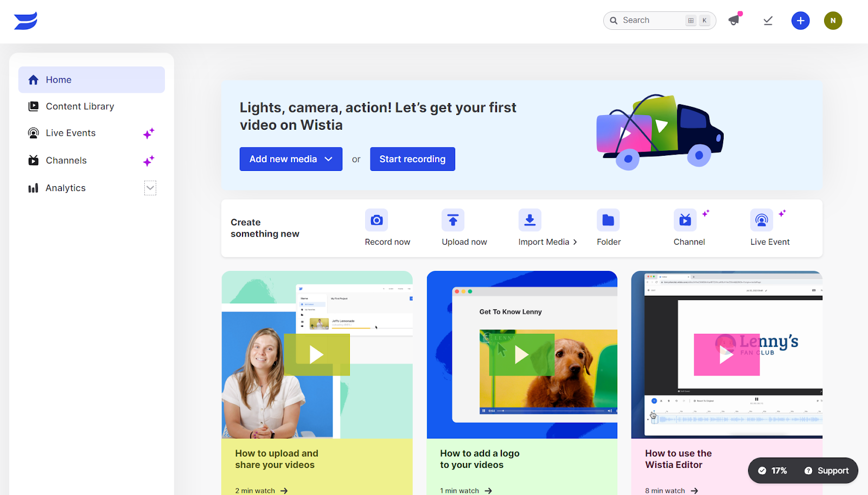Click the Folder label

(609, 242)
